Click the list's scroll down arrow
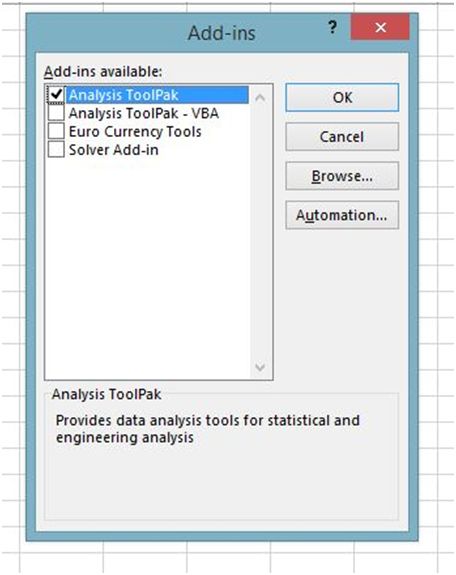The width and height of the screenshot is (456, 575). (x=260, y=367)
